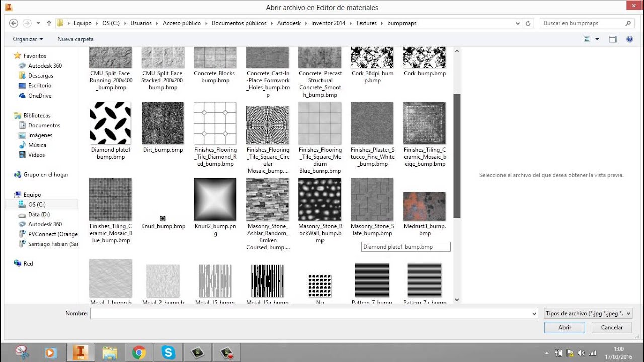This screenshot has width=644, height=362.
Task: Click the file list scroll-down arrow
Action: (457, 300)
